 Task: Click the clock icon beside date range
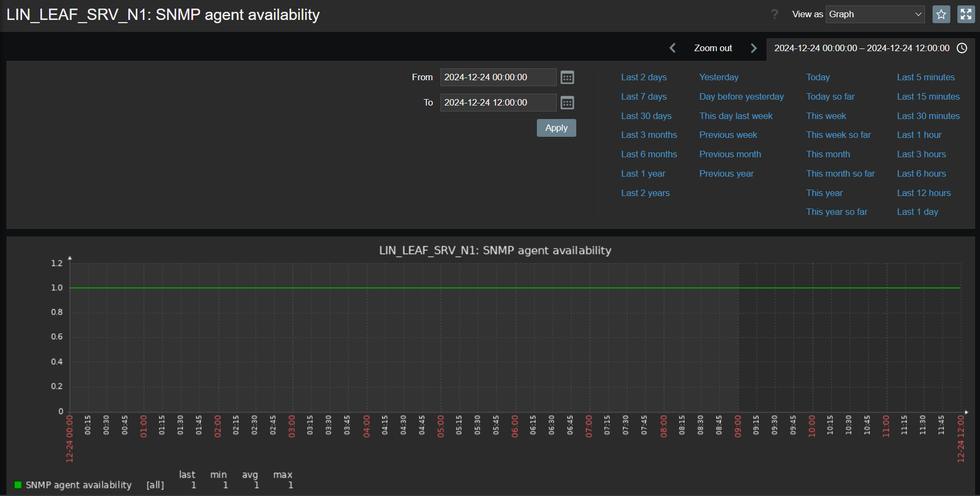[962, 48]
